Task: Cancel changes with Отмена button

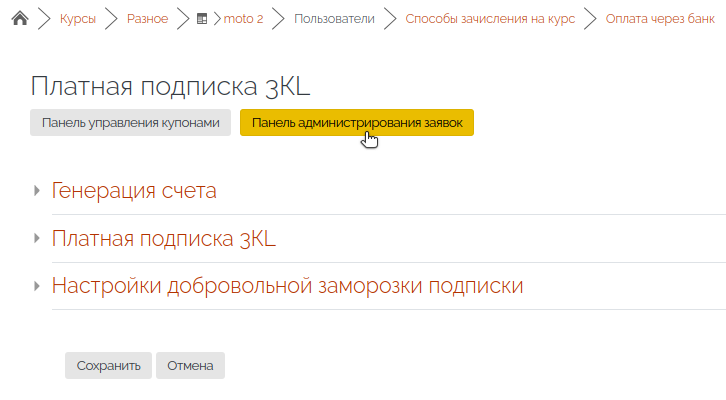Action: click(190, 366)
